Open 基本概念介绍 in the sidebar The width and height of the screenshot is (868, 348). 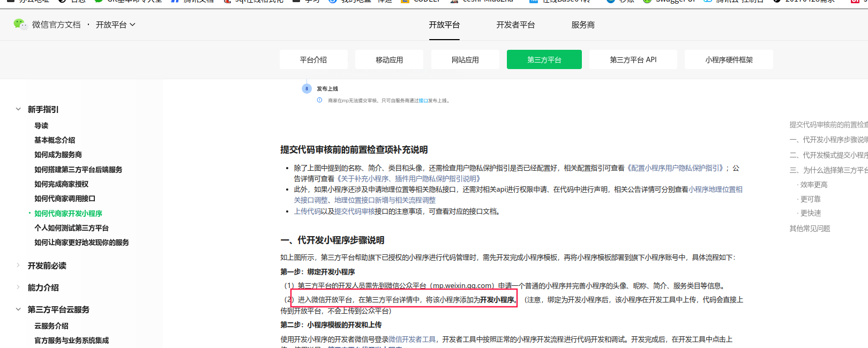[55, 140]
